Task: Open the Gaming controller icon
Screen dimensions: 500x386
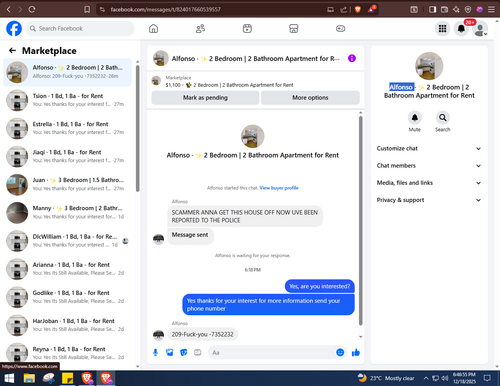Action: pyautogui.click(x=340, y=29)
